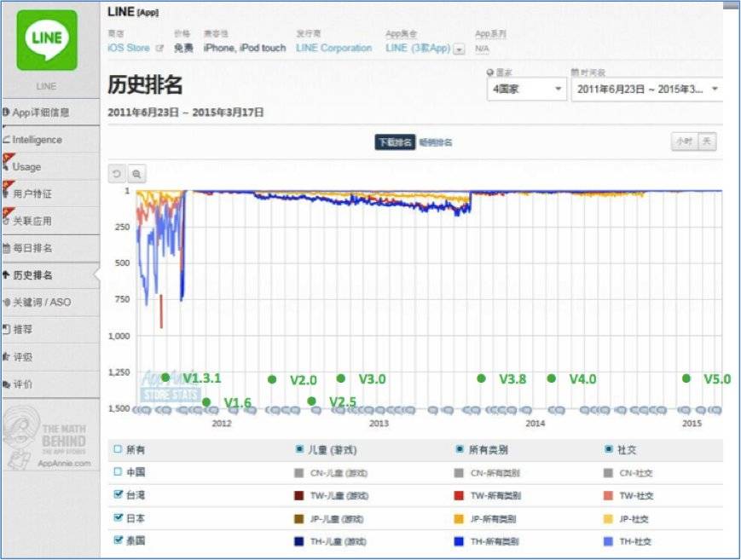Click the TW-所有类别 red color swatch
The width and height of the screenshot is (741, 560).
(x=459, y=496)
